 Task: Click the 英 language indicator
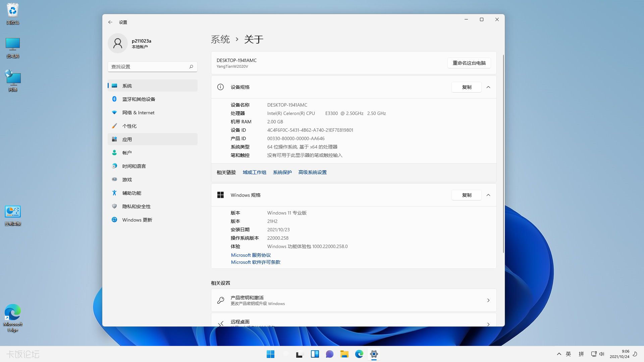pyautogui.click(x=568, y=354)
